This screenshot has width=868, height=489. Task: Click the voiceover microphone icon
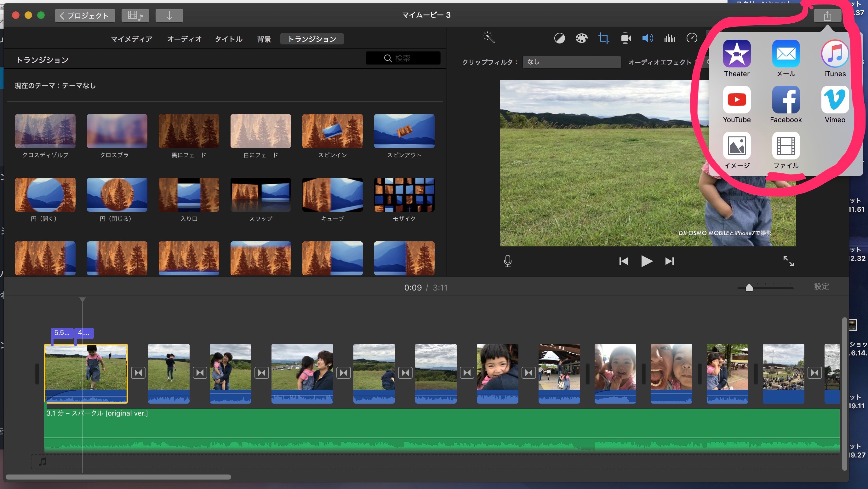pos(508,261)
